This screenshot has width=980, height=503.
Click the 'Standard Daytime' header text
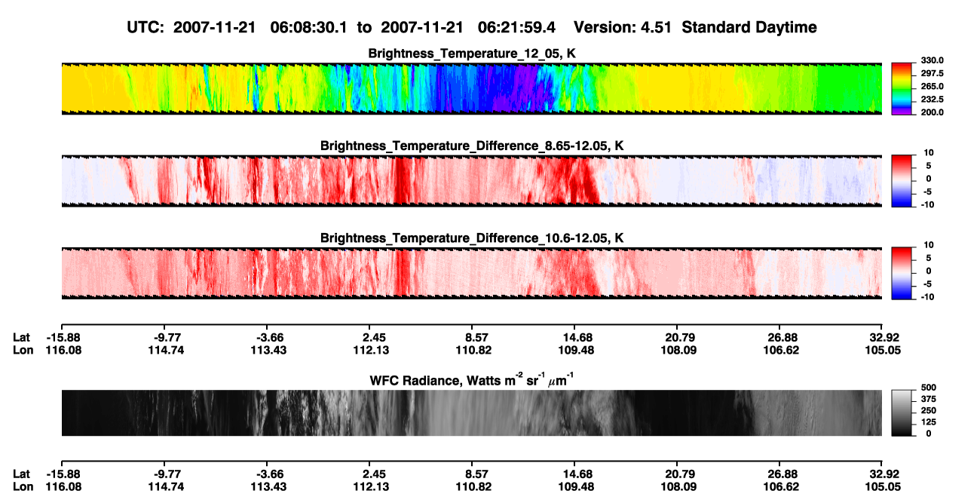[x=749, y=27]
